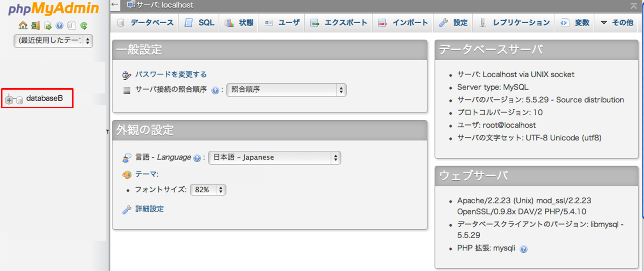
Task: Switch to the データベース tab
Action: 145,23
